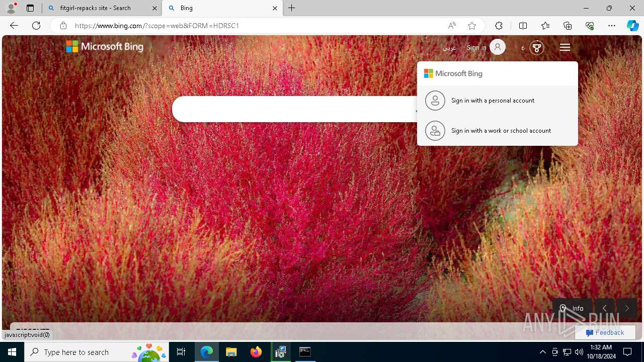
Task: Sign in with a personal account
Action: (x=497, y=101)
